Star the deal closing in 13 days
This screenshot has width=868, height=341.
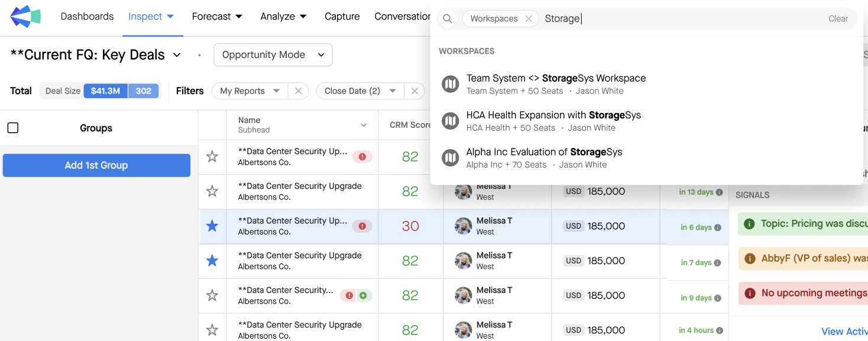point(212,191)
